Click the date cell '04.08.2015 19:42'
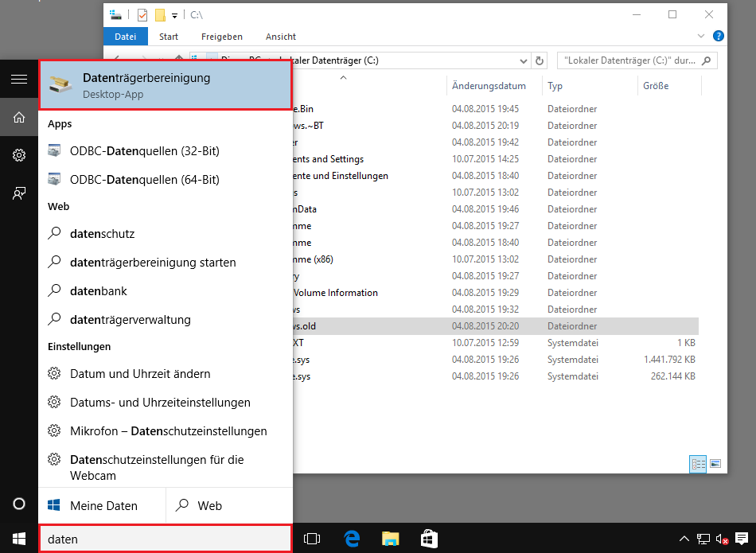The image size is (756, 553). (485, 142)
